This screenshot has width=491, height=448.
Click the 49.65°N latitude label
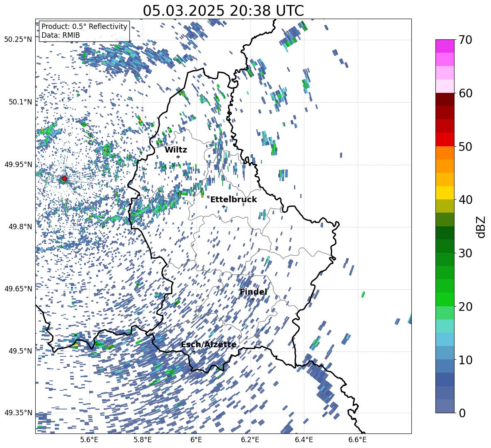pyautogui.click(x=18, y=288)
